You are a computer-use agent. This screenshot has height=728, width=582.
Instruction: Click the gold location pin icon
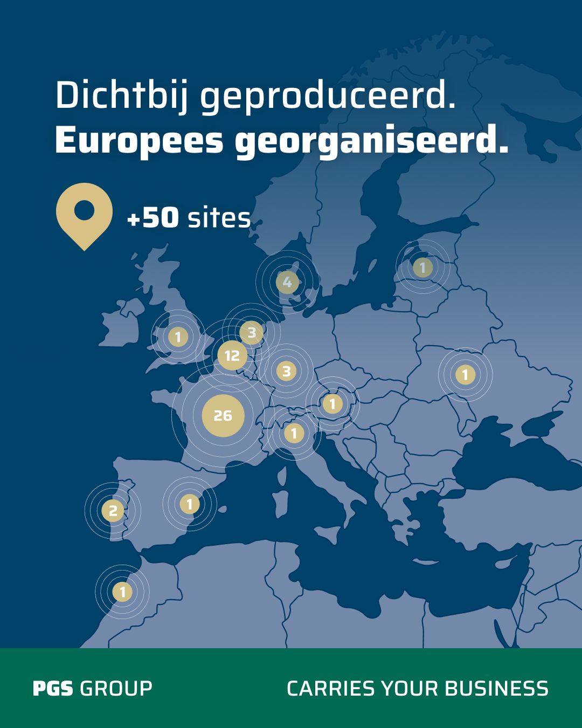point(85,216)
